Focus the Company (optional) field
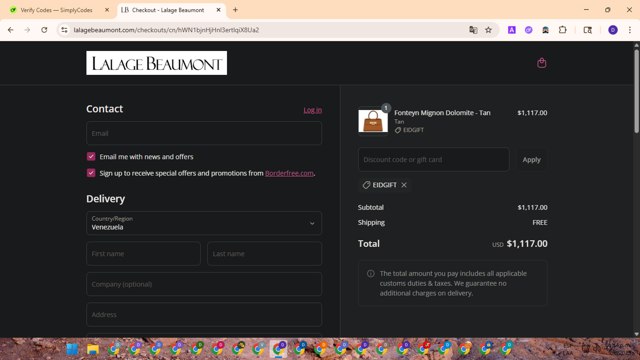The image size is (640, 360). point(204,284)
